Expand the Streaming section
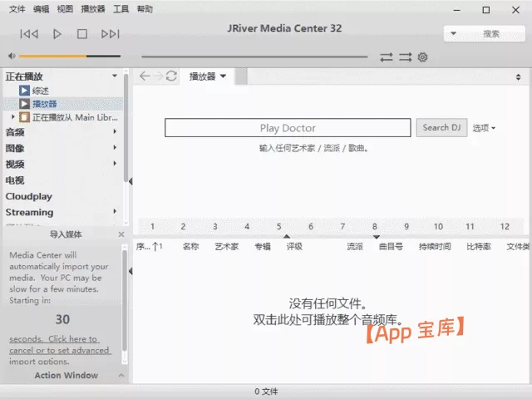The width and height of the screenshot is (532, 399). (115, 211)
